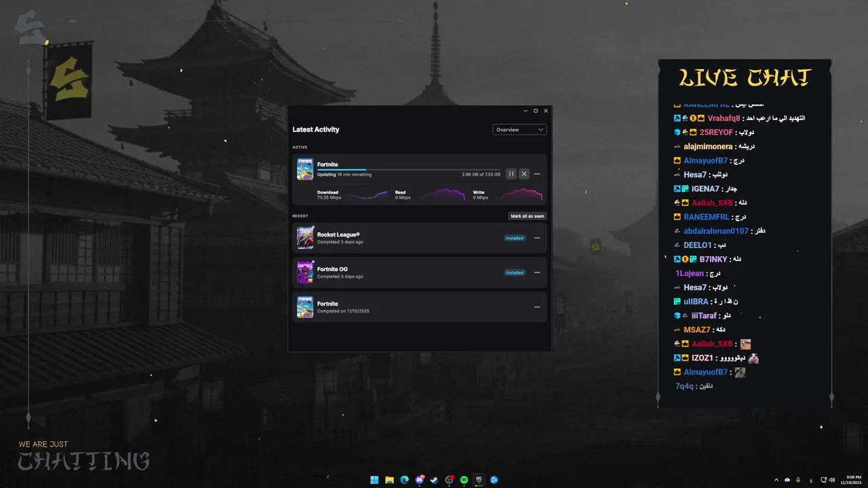The image size is (868, 488).
Task: Click username ulIBRA in live chat
Action: [x=696, y=302]
